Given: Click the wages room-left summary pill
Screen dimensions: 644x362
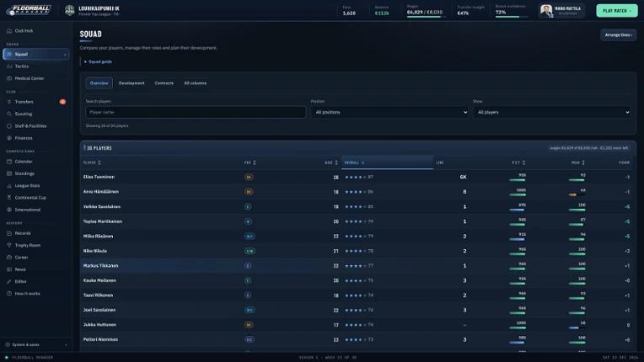Looking at the screenshot, I should click(x=589, y=148).
